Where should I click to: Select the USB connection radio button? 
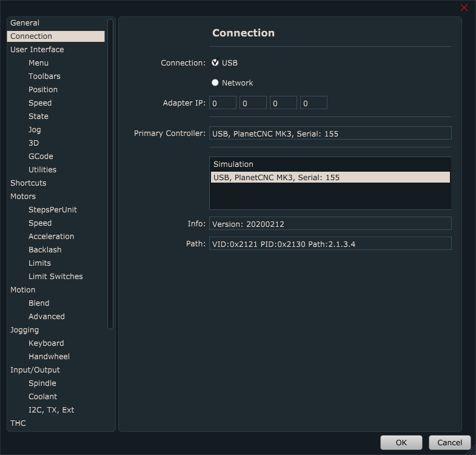point(215,62)
